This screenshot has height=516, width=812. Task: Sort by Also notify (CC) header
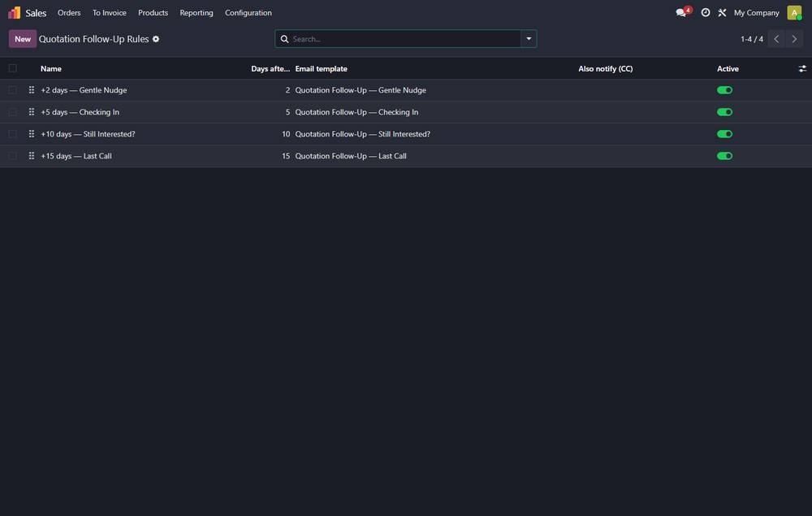click(x=606, y=68)
